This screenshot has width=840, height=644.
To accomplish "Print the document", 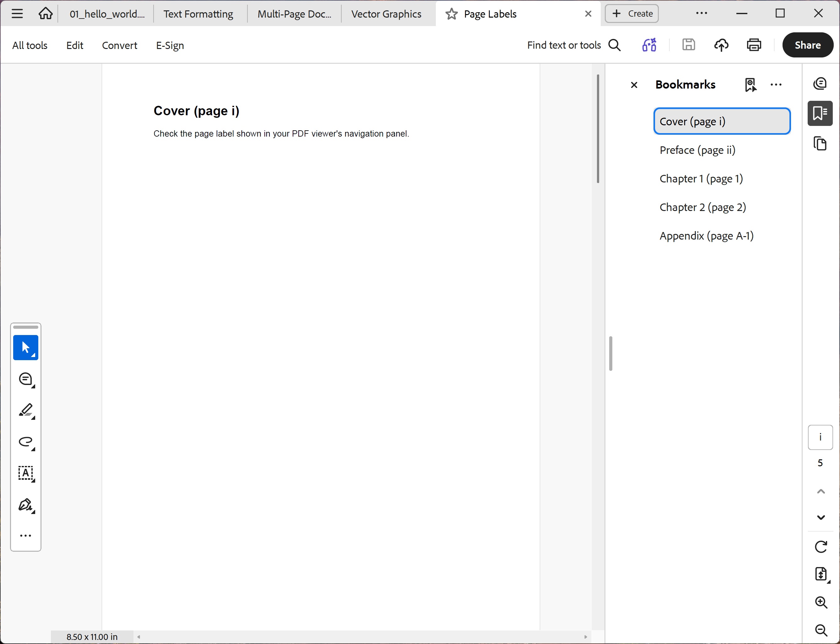I will 753,45.
